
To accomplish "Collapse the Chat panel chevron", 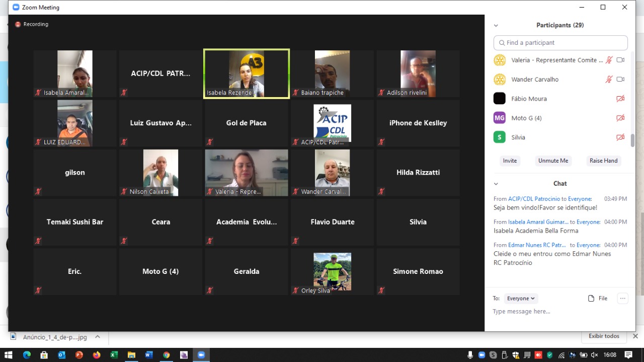I will (496, 184).
